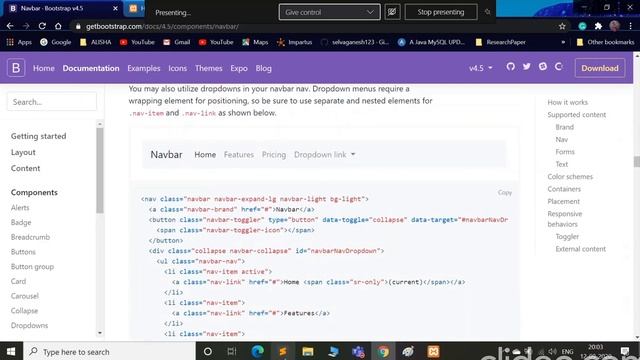
Task: Open Chrome three-dot menu
Action: coord(631,26)
